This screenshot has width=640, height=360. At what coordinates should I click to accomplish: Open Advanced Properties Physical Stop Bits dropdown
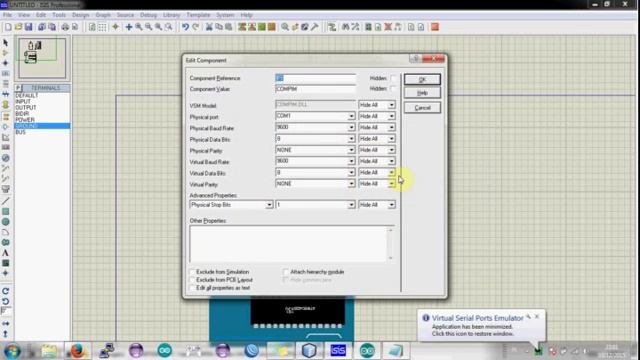269,204
